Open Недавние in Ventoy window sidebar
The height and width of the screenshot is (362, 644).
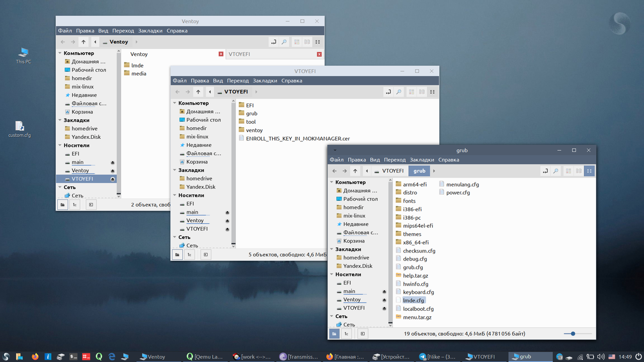[80, 95]
